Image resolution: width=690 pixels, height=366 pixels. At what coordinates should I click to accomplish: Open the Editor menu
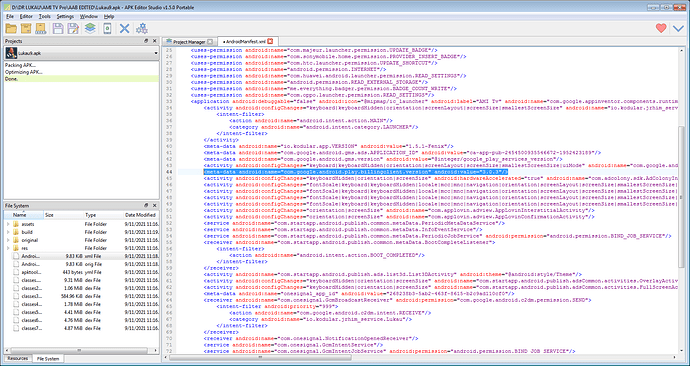(x=26, y=16)
